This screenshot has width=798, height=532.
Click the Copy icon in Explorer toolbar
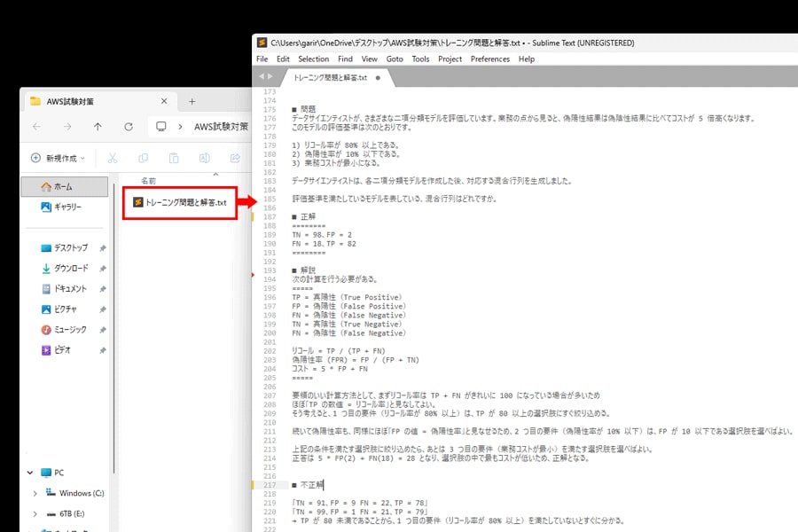143,159
